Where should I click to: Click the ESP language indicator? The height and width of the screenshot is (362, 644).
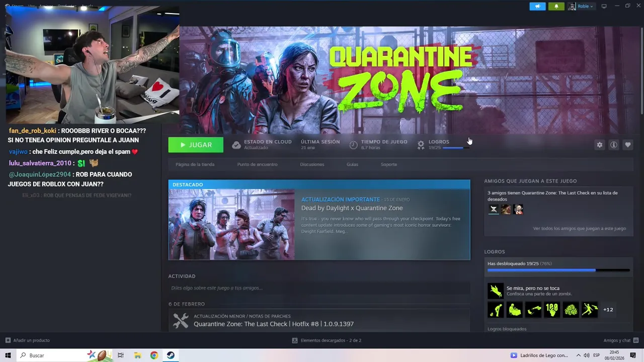click(x=596, y=355)
